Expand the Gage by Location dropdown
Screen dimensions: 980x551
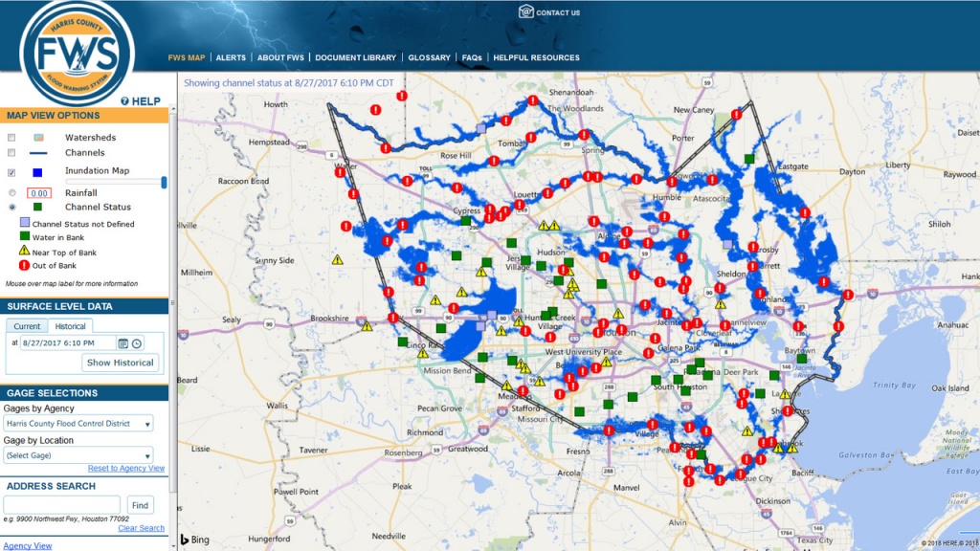click(x=78, y=455)
